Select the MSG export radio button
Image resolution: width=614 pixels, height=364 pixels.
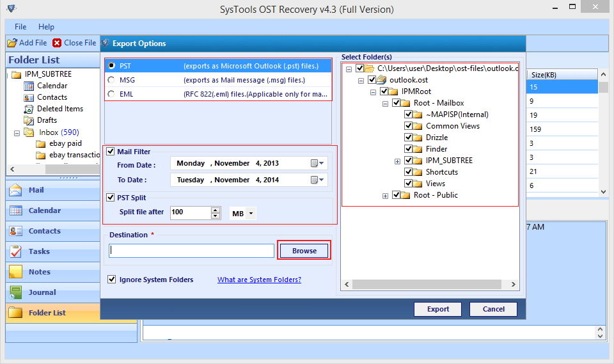[x=111, y=80]
